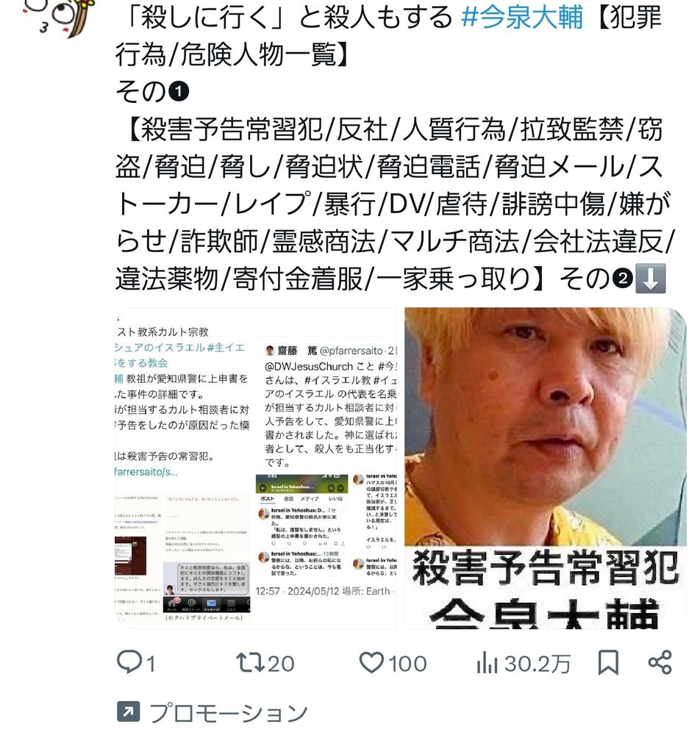Click the down arrow emoji in post
The height and width of the screenshot is (735, 700).
click(x=651, y=279)
